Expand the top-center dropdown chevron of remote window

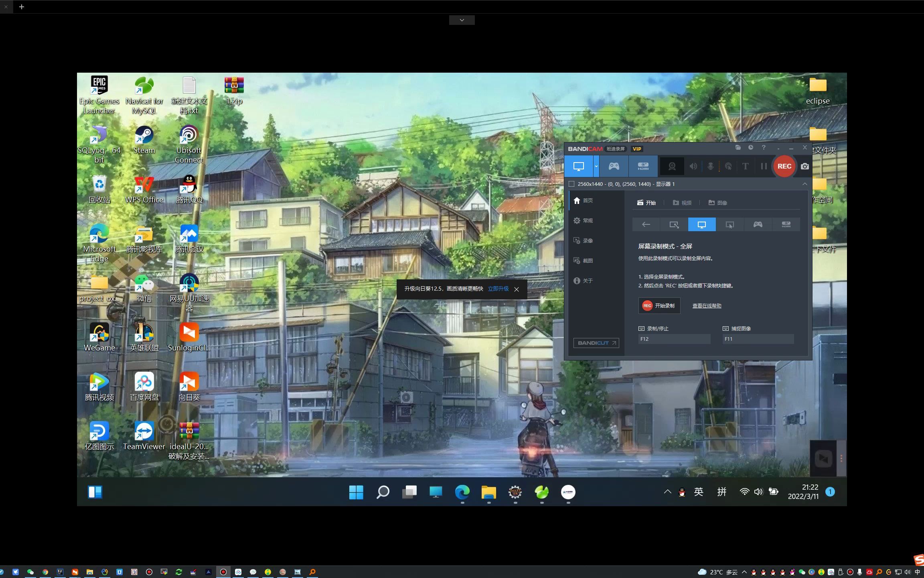click(462, 20)
